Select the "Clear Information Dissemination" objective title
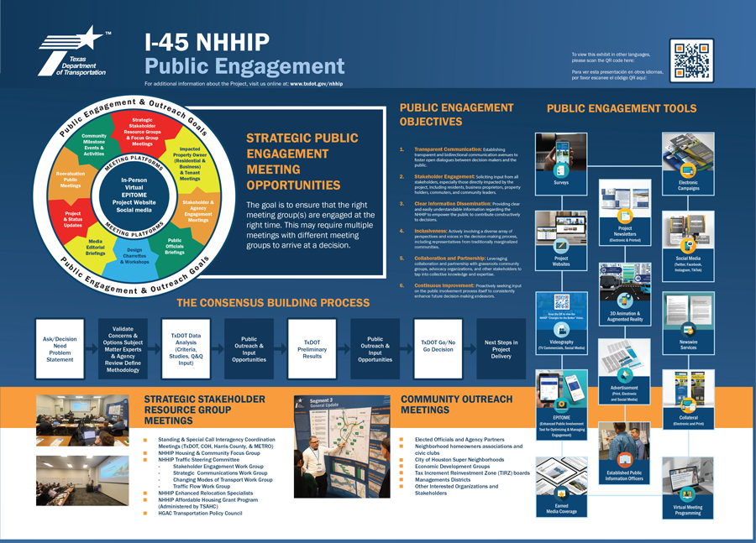The image size is (756, 543). pyautogui.click(x=453, y=204)
